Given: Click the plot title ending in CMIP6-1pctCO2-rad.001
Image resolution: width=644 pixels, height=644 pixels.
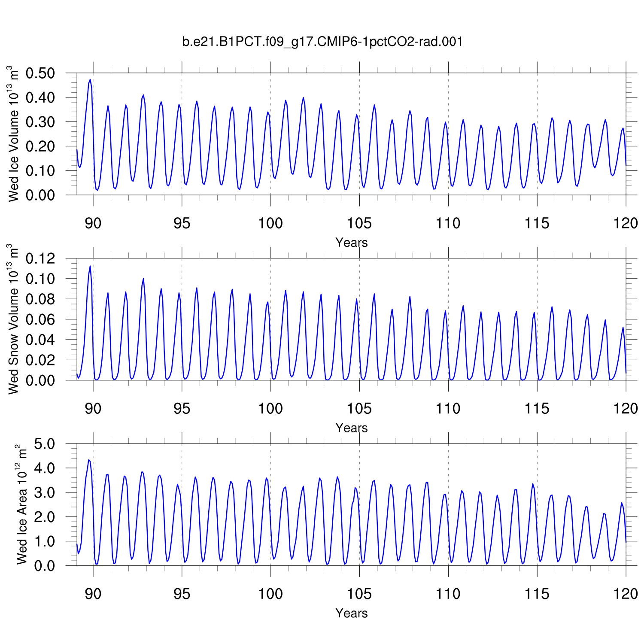Looking at the screenshot, I should click(322, 42).
